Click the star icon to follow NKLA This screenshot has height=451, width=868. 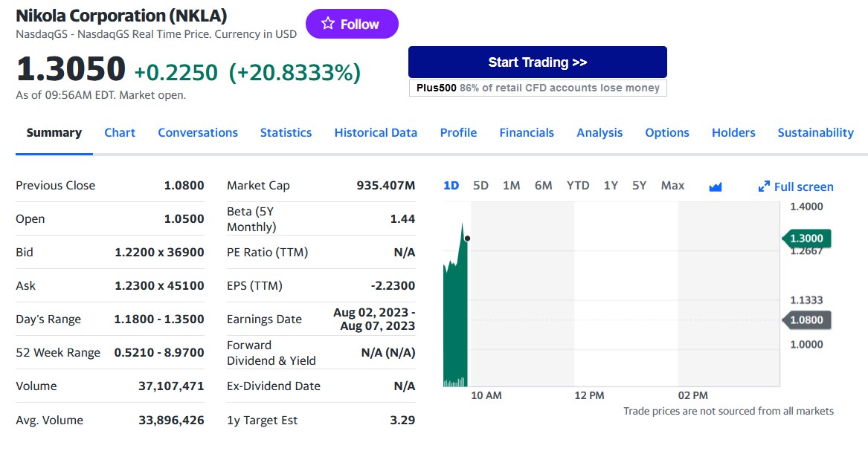pyautogui.click(x=326, y=23)
